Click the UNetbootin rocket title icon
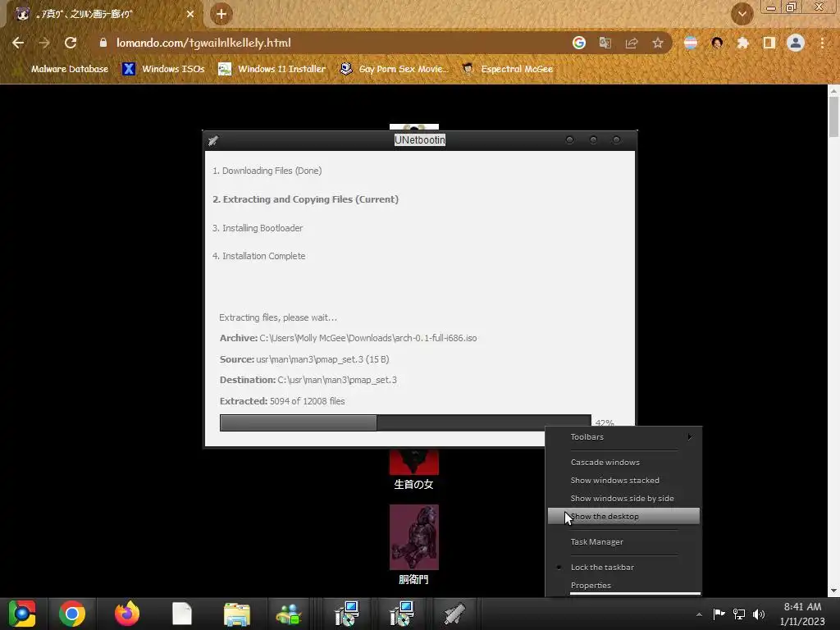 point(212,140)
